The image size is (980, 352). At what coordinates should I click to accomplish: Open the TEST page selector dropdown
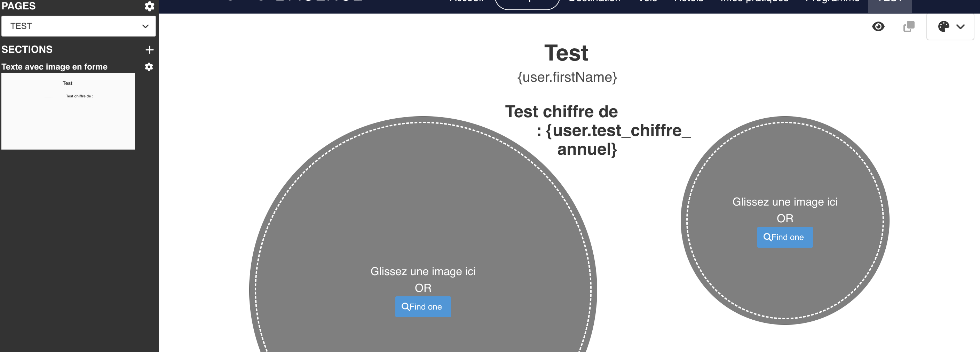(x=79, y=26)
